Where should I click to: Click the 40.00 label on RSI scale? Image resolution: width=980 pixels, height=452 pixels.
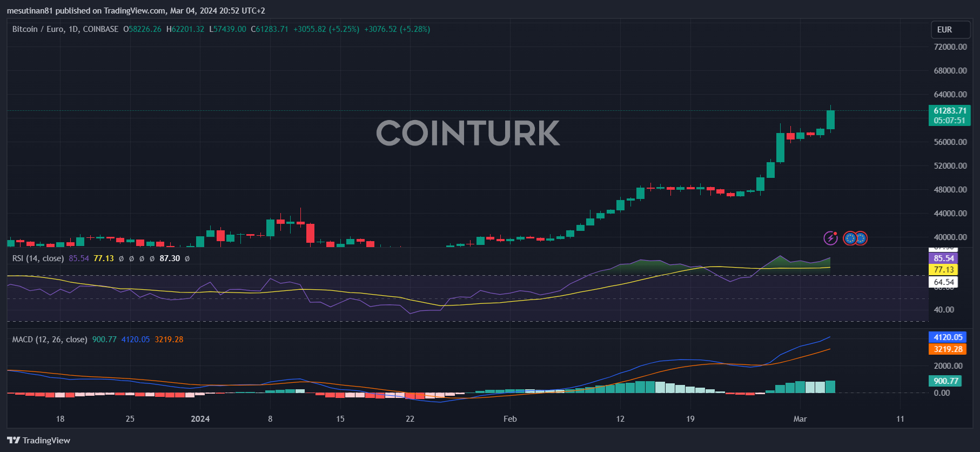(x=944, y=310)
